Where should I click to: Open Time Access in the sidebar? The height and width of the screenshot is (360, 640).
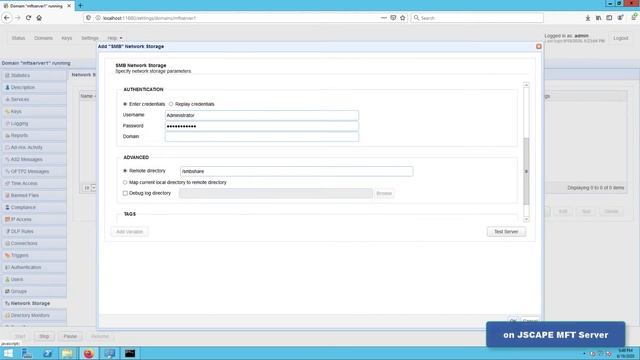(x=33, y=183)
